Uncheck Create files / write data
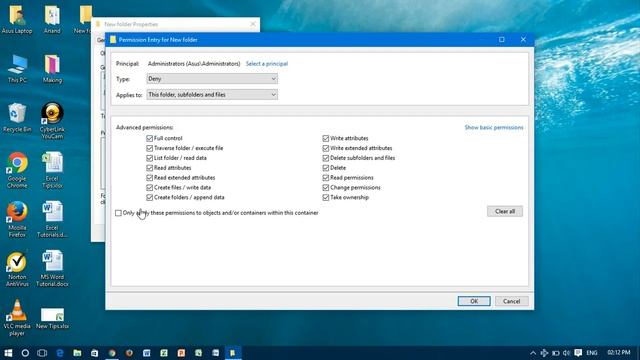This screenshot has width=640, height=360. click(149, 187)
